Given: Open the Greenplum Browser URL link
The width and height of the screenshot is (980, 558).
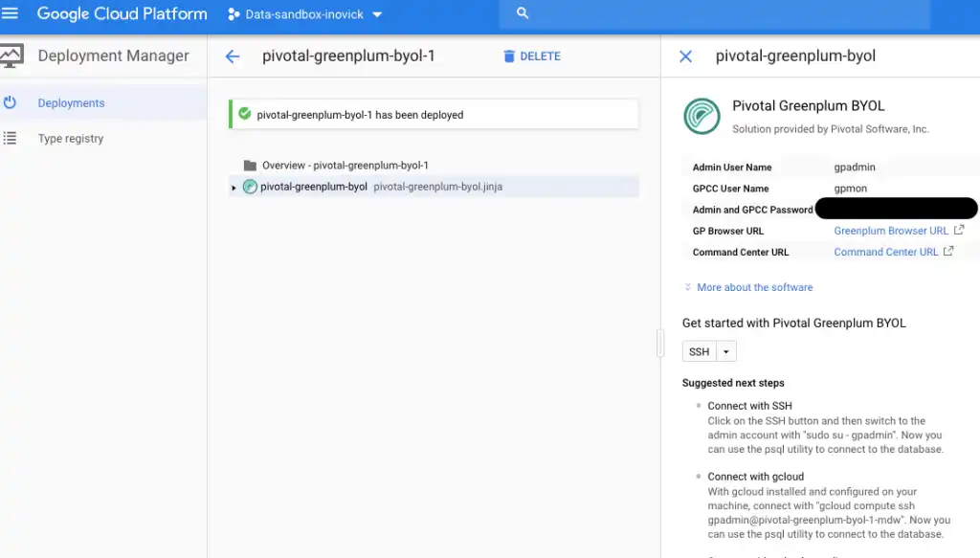Looking at the screenshot, I should pos(891,231).
